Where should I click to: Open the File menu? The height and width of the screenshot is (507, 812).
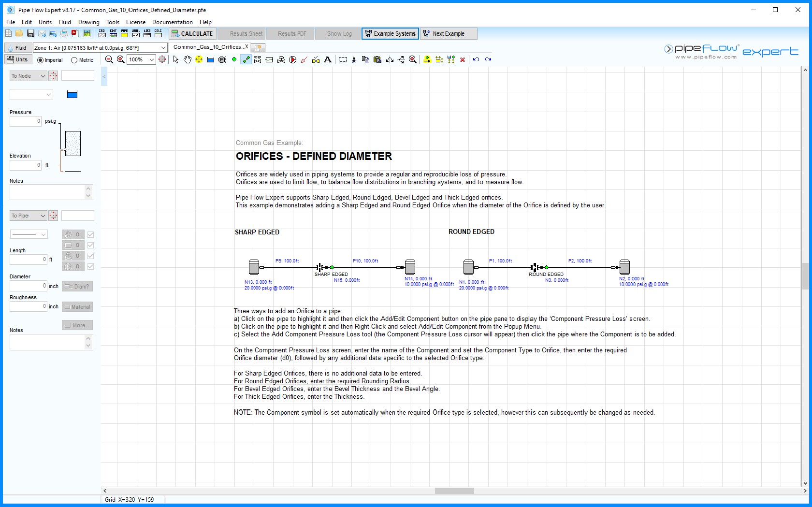pos(11,22)
